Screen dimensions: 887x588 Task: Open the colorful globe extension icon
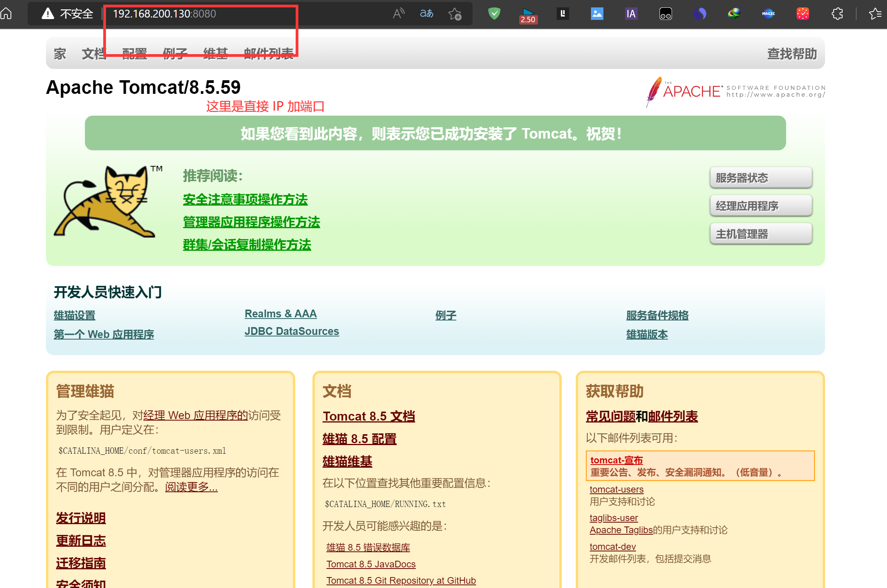[734, 14]
